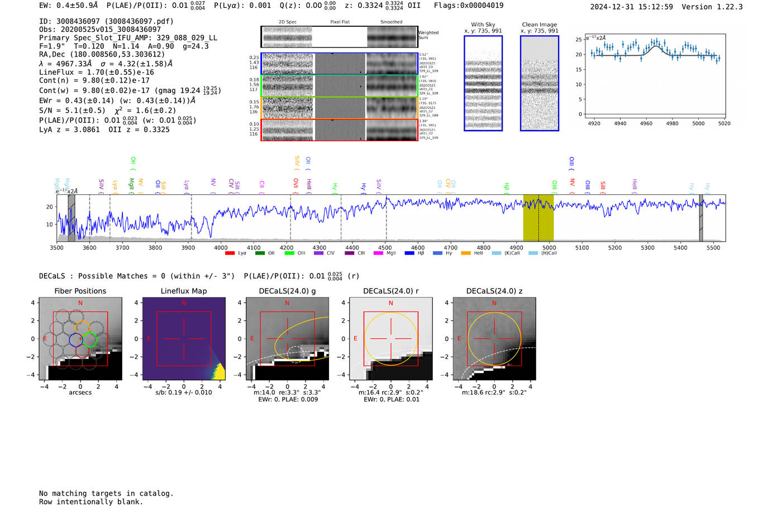Viewport: 782px width, 532px height.
Task: Select the orange-bordered 2D spectrum fiber row
Action: (339, 108)
